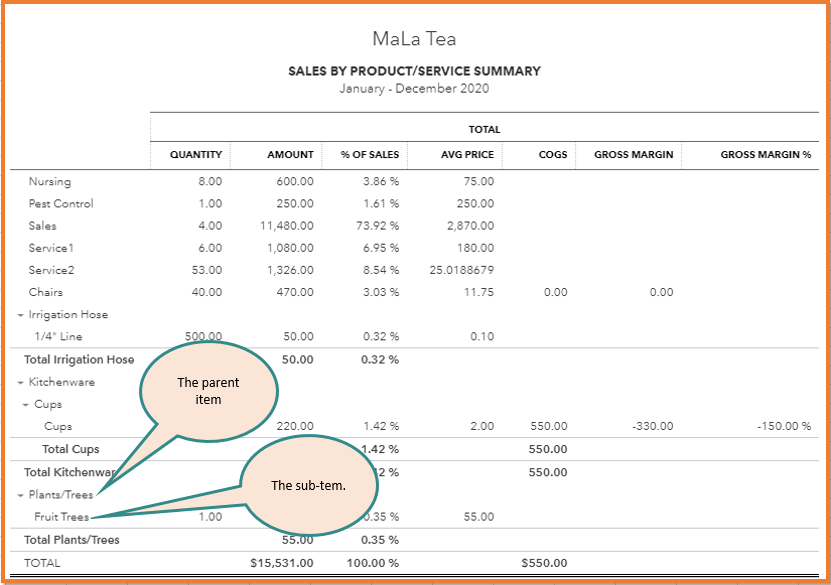Select the QUANTITY column header
This screenshot has height=585, width=831.
[x=194, y=155]
